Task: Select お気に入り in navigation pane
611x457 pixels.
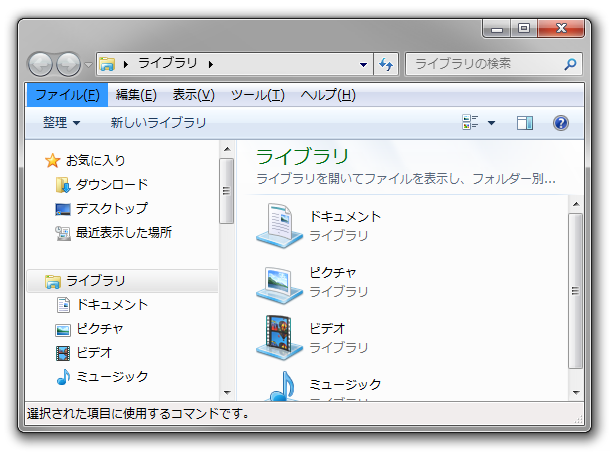Action: (x=95, y=160)
